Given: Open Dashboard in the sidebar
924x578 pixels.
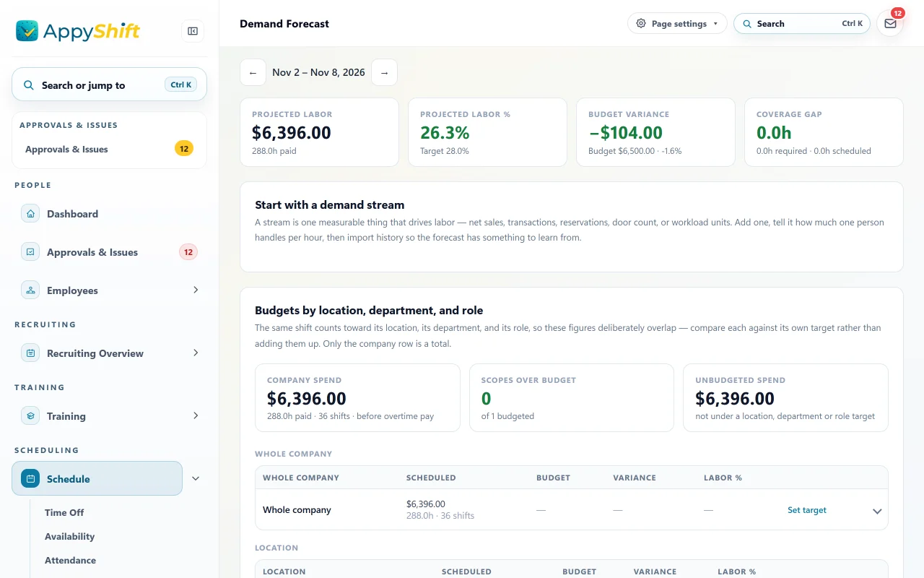Looking at the screenshot, I should [x=110, y=214].
